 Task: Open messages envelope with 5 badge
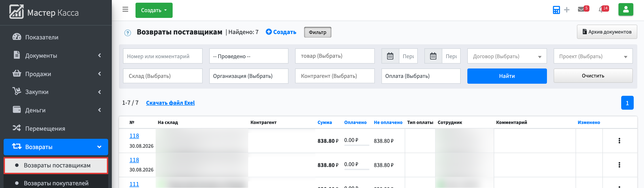(x=583, y=9)
